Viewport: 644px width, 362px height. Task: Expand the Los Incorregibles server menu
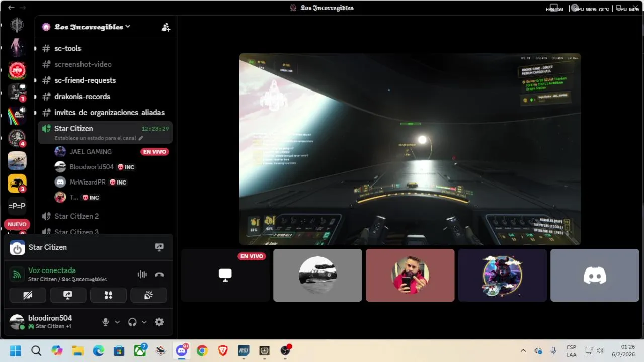tap(93, 27)
